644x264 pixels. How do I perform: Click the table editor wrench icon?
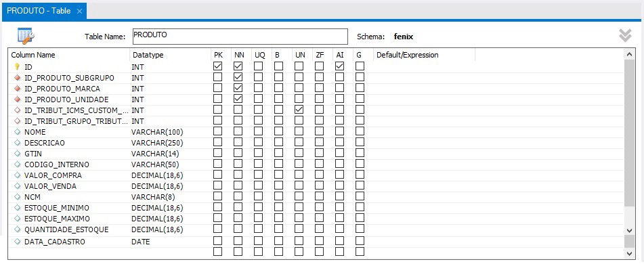[x=26, y=36]
